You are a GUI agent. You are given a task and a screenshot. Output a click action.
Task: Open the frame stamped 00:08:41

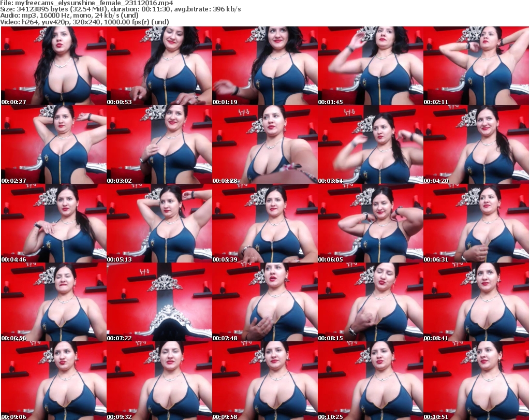click(x=476, y=302)
